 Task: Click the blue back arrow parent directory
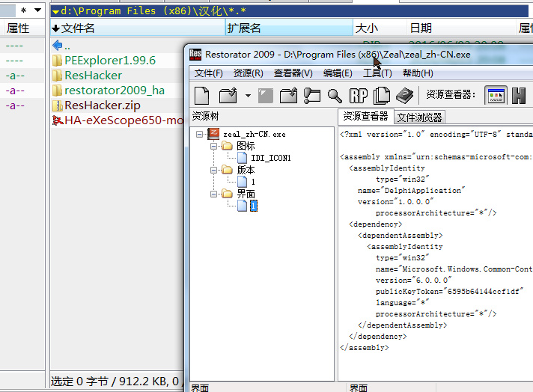click(58, 45)
